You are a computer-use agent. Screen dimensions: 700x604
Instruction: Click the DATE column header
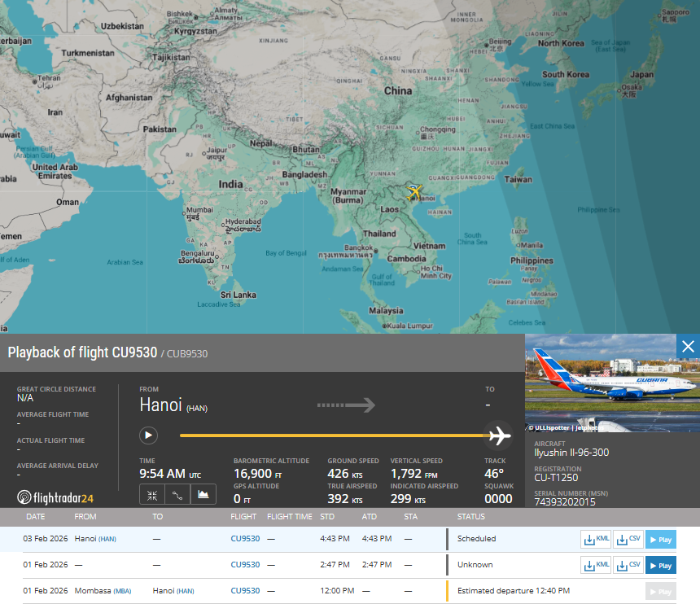click(36, 517)
